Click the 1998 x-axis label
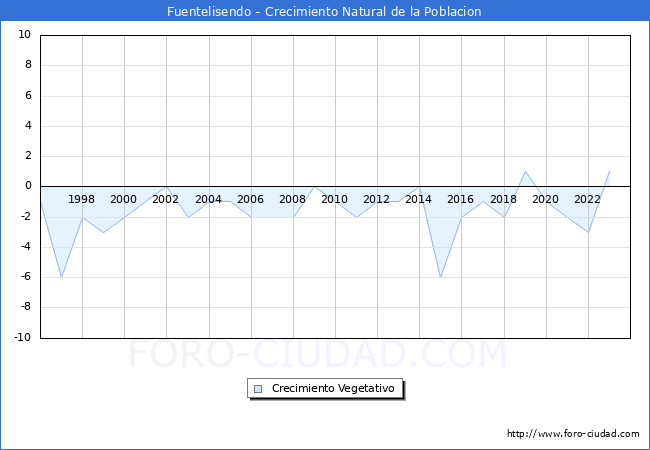 (x=81, y=199)
